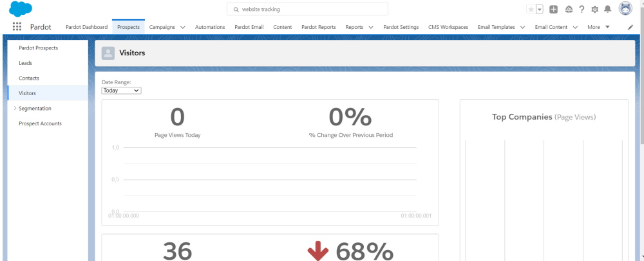Screen dimensions: 644x261
Task: Expand the Email Content dropdown chevron
Action: (x=575, y=28)
